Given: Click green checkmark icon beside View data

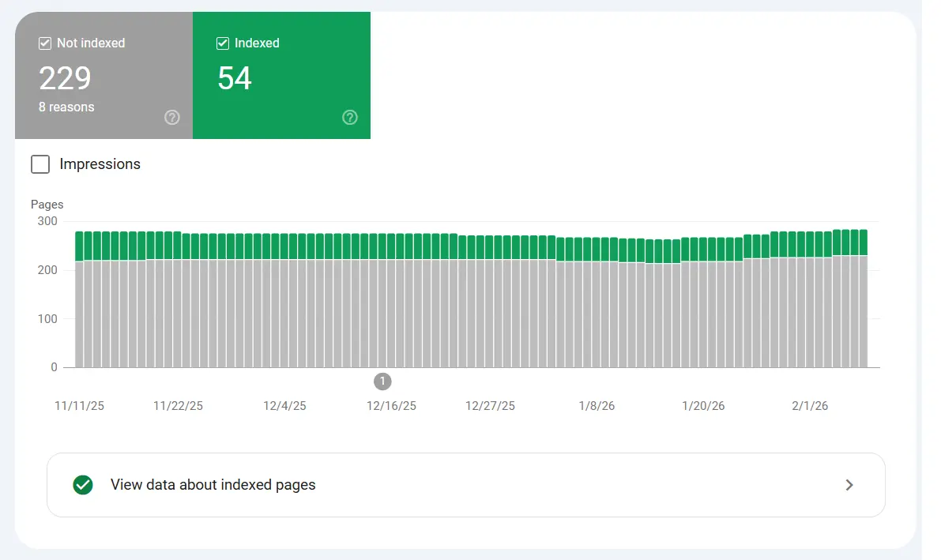Looking at the screenshot, I should [x=82, y=485].
